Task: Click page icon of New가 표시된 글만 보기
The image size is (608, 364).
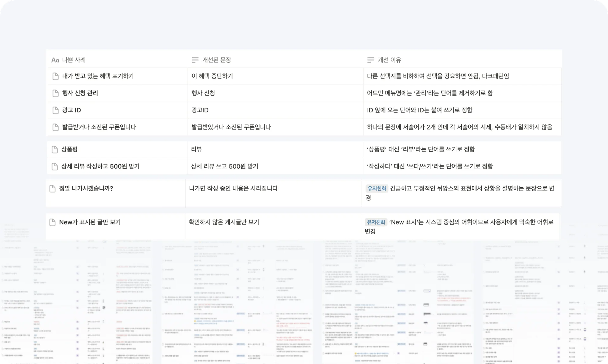Action: click(53, 223)
